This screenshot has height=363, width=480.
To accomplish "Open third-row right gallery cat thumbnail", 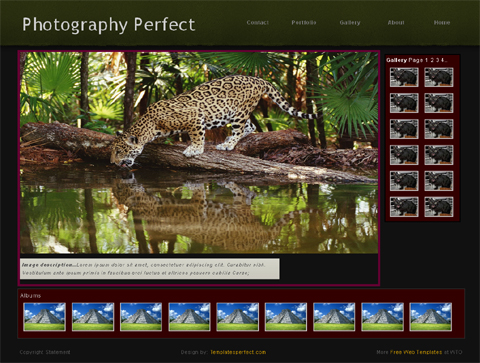I will click(439, 129).
